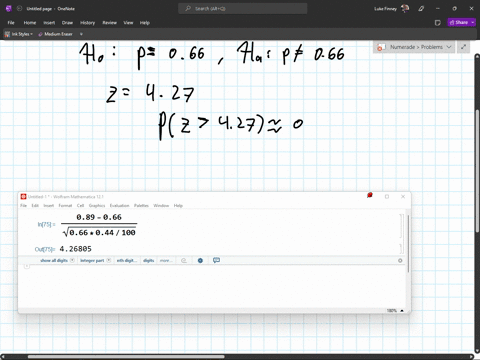Expand the Share button dropdown arrow

(x=473, y=22)
